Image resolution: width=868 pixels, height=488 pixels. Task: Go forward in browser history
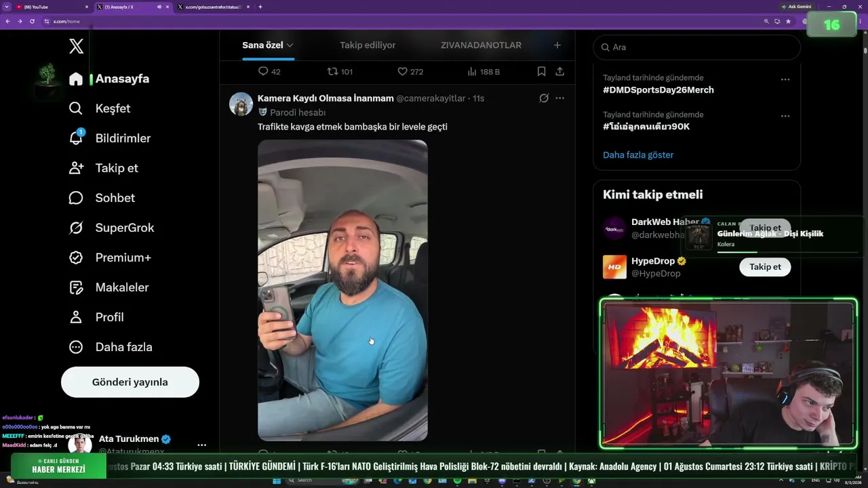pyautogui.click(x=20, y=22)
